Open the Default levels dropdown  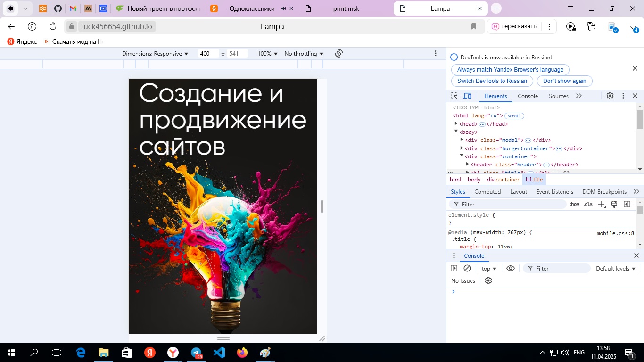(x=616, y=268)
